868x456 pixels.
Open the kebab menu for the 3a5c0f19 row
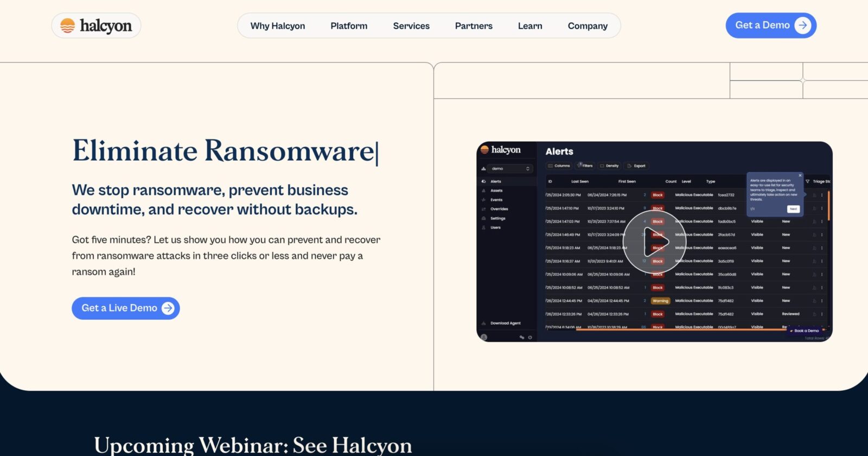click(x=822, y=261)
